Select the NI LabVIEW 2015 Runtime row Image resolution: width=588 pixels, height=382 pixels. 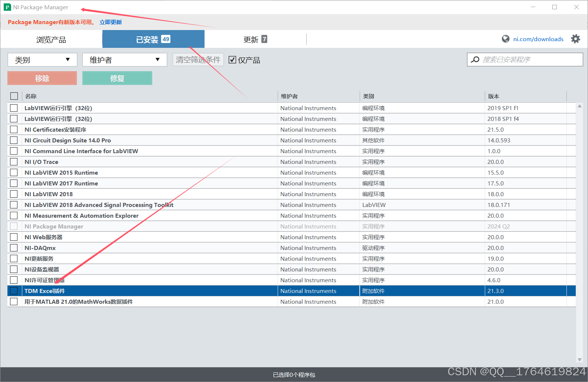click(x=291, y=172)
